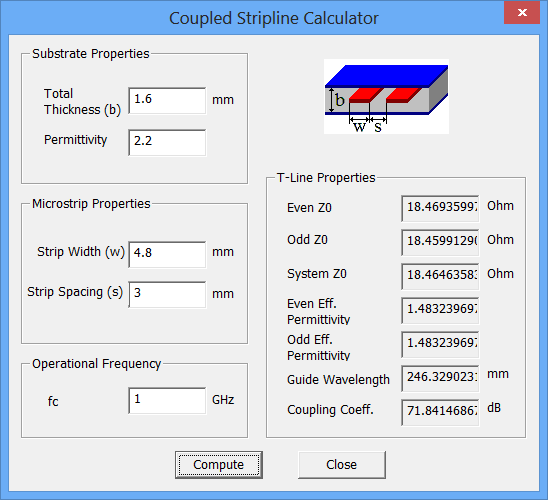Click the T-Line Properties group label

pos(326,178)
